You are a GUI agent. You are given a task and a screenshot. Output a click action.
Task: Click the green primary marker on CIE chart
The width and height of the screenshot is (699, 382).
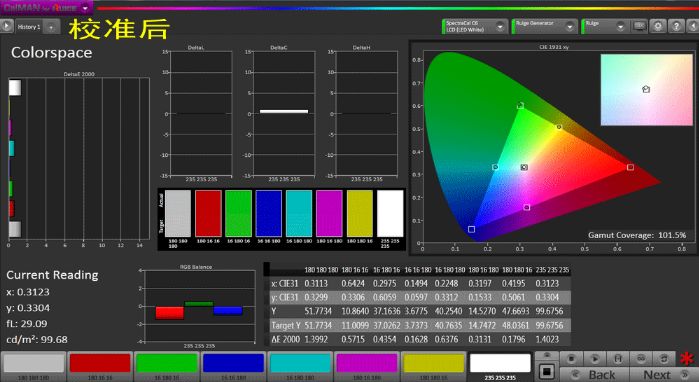(x=520, y=106)
